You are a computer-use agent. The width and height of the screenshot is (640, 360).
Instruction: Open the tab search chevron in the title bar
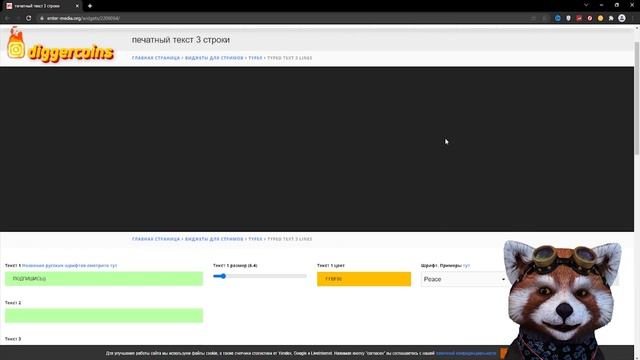click(x=586, y=5)
